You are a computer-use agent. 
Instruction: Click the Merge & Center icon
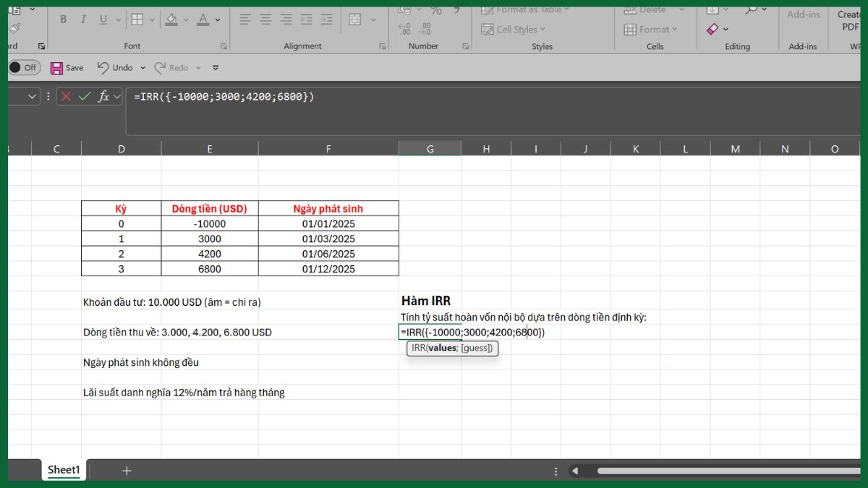354,19
